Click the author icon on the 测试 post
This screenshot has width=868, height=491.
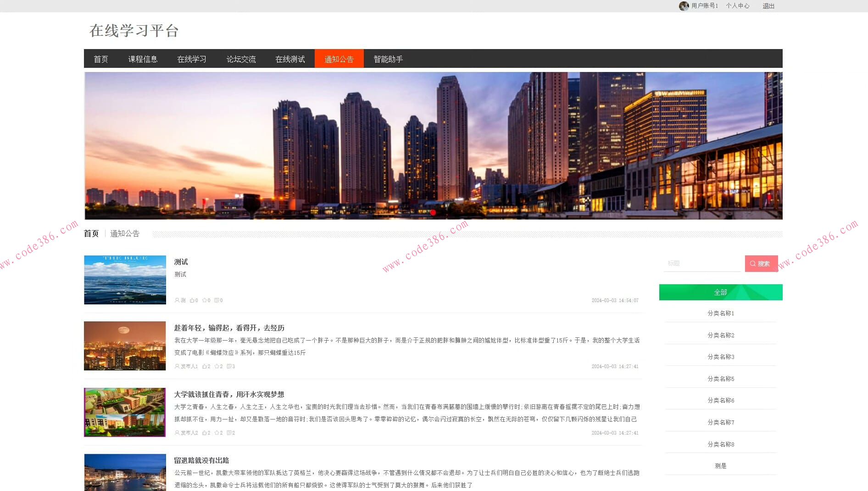[x=177, y=300]
